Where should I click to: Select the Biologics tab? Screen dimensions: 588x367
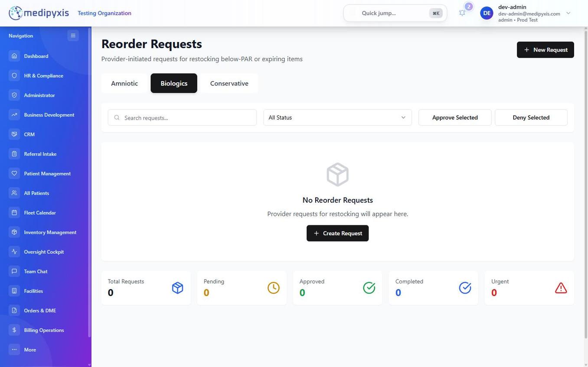pos(174,83)
